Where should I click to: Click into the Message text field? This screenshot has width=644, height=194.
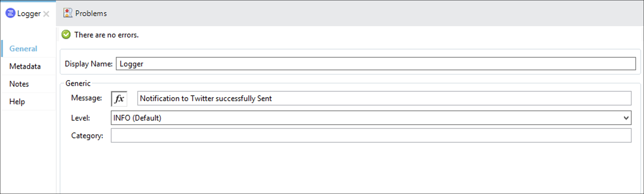tap(384, 98)
